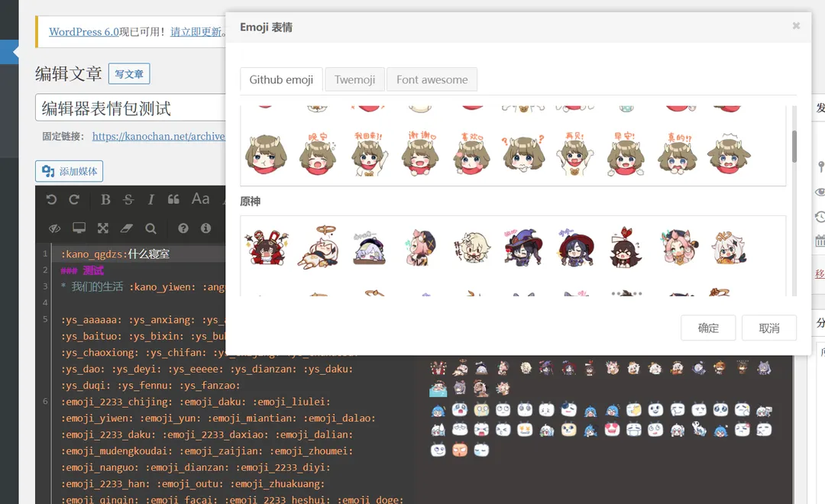Pick the blonde Lumine 原神 emoji
Image resolution: width=825 pixels, height=504 pixels.
(x=471, y=246)
